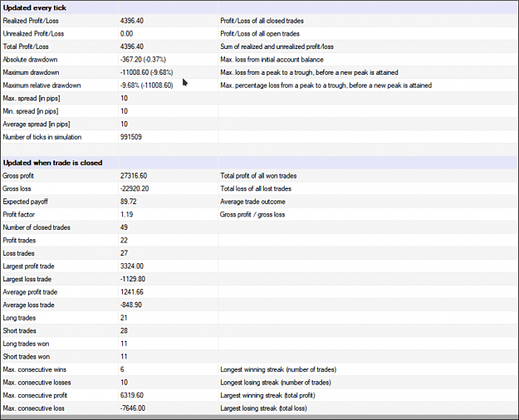Select 'Largest losing streak (total loss)' text

pyautogui.click(x=263, y=408)
